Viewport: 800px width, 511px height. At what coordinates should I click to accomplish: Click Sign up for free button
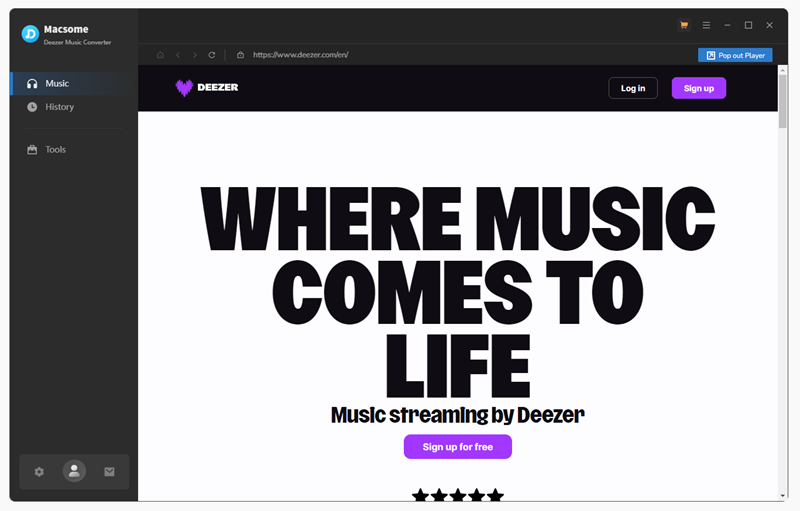[x=458, y=447]
